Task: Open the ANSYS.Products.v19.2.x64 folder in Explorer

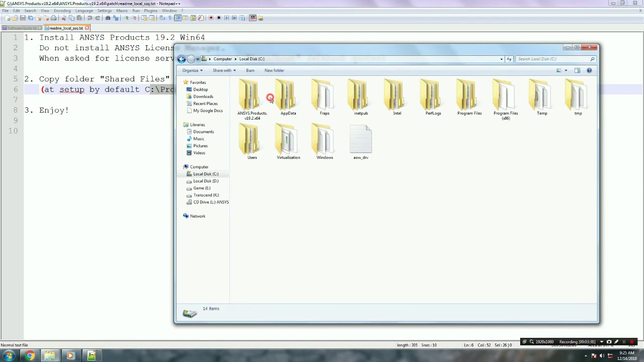Action: tap(252, 100)
